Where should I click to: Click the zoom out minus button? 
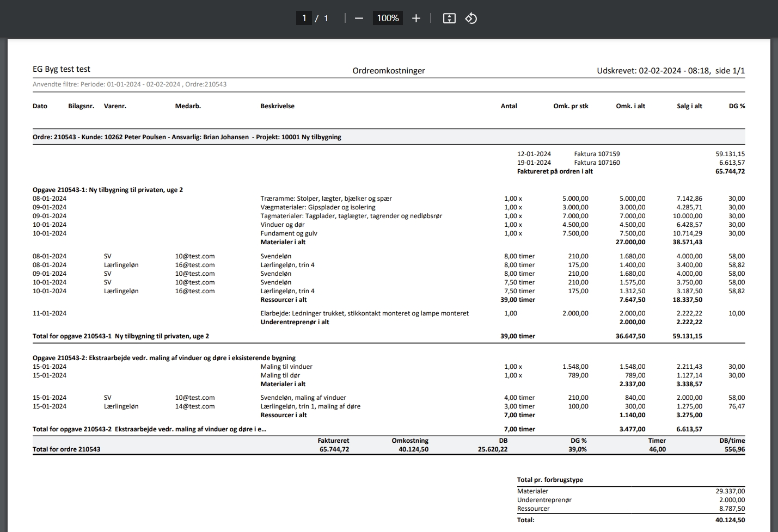point(359,18)
